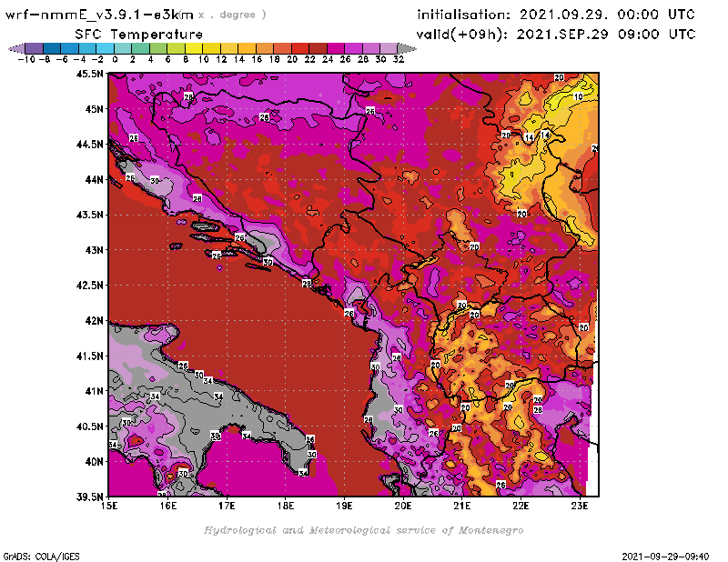Viewport: 728px width, 562px height.
Task: Click the '0' colorbar scale value
Action: 115,59
